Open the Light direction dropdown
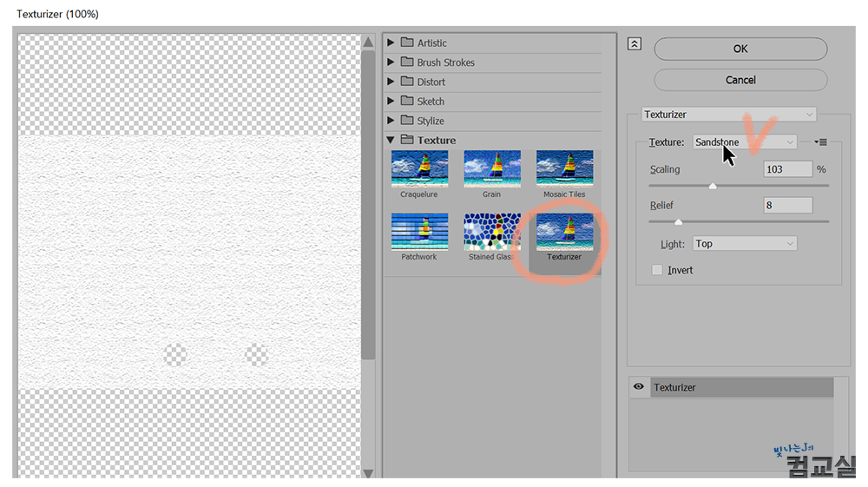 745,243
